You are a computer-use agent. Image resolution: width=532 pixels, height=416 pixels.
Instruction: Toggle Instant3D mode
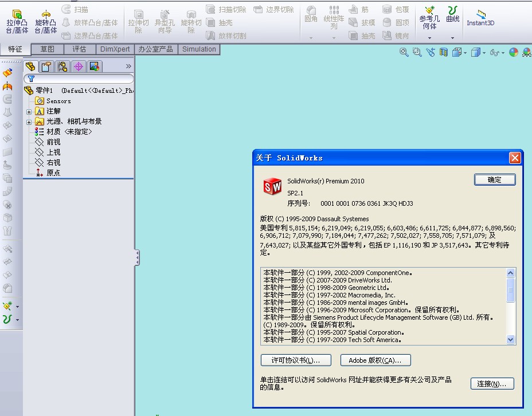(480, 18)
